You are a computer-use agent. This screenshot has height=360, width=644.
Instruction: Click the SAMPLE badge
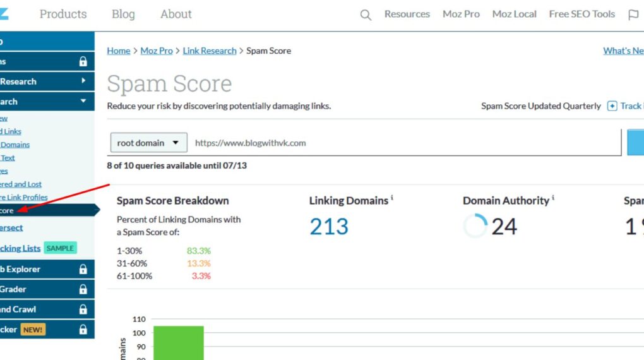60,248
